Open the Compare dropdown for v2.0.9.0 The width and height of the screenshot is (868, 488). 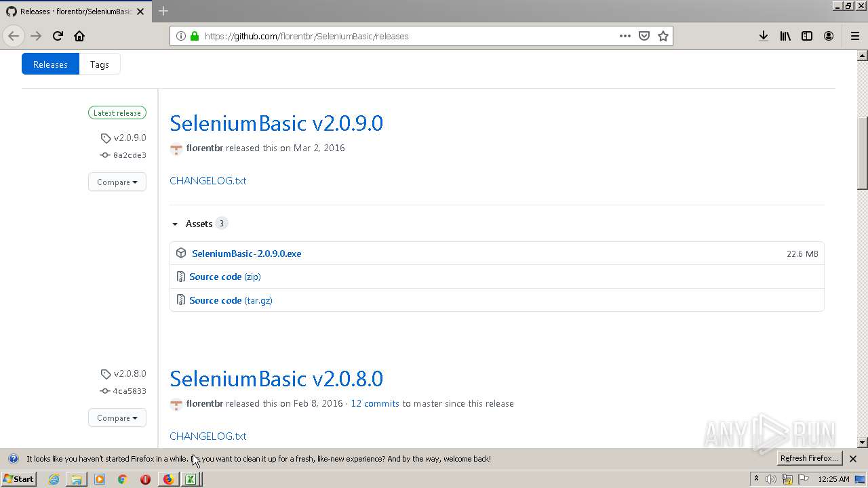pos(117,182)
